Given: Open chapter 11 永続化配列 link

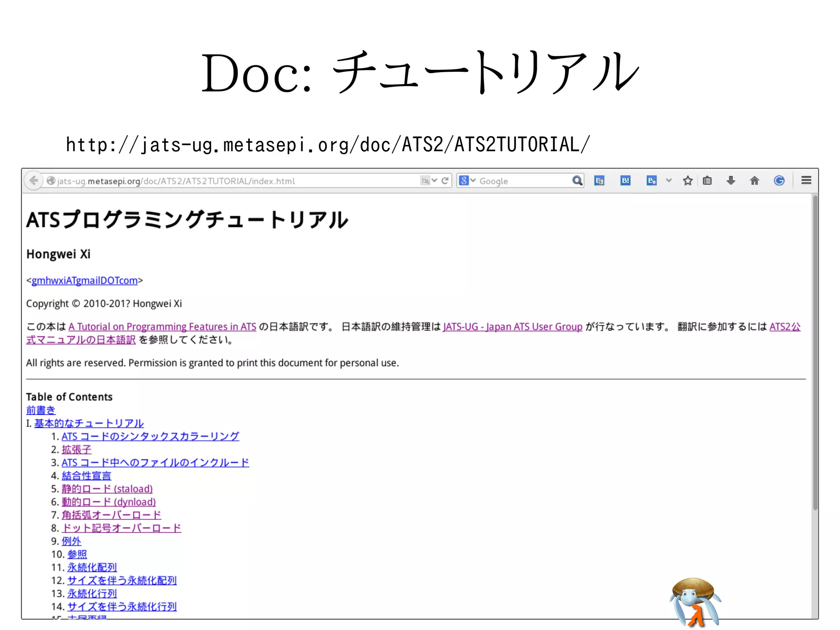Looking at the screenshot, I should click(92, 568).
